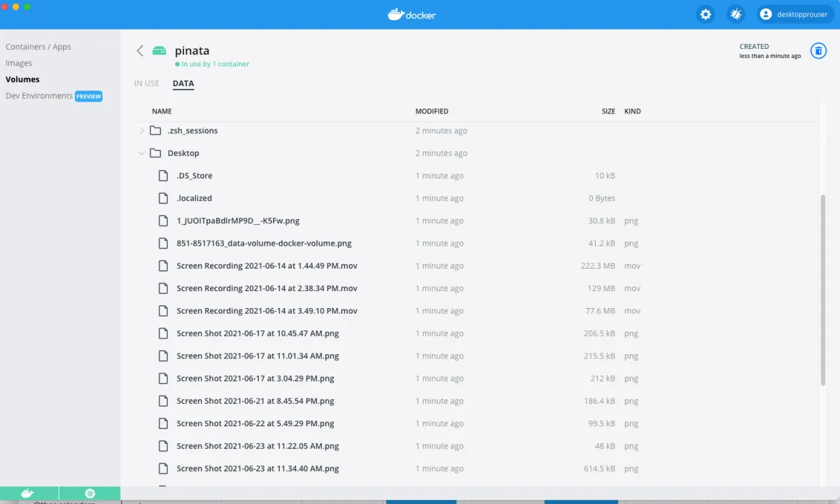840x504 pixels.
Task: Click the 10 kB size value
Action: pos(605,176)
